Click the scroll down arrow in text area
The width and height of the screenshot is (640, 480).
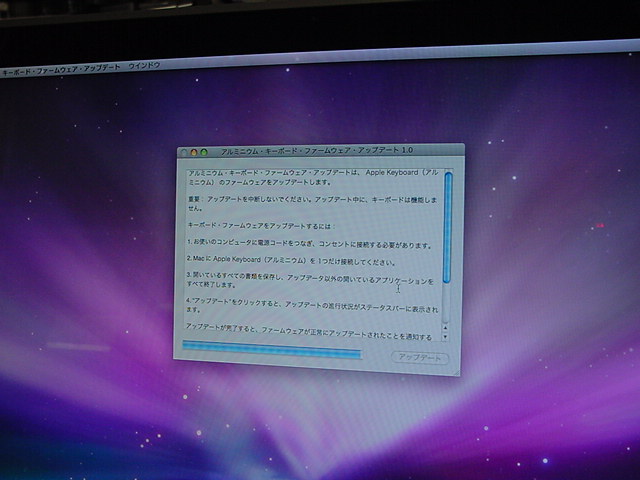coord(445,337)
